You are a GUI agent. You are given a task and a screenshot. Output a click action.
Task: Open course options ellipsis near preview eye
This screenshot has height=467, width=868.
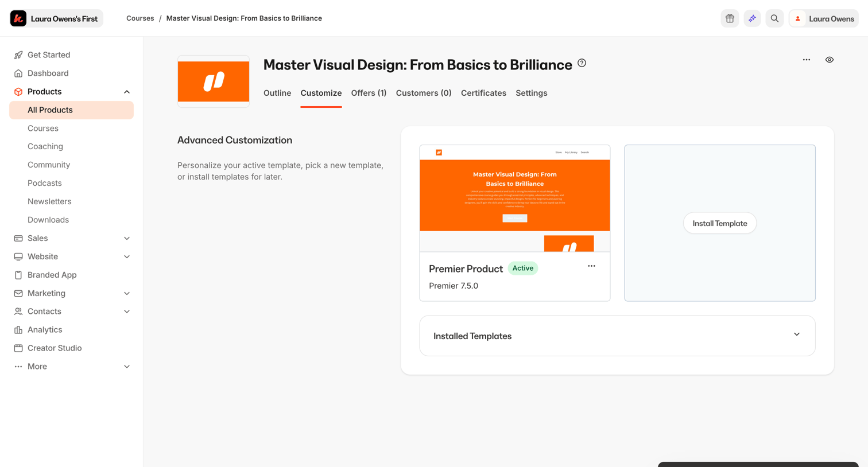[807, 60]
